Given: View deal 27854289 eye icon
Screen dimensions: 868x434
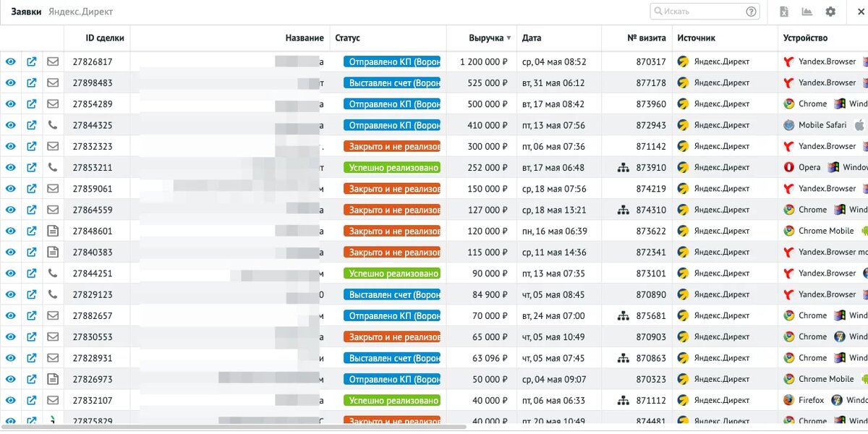Looking at the screenshot, I should point(11,104).
